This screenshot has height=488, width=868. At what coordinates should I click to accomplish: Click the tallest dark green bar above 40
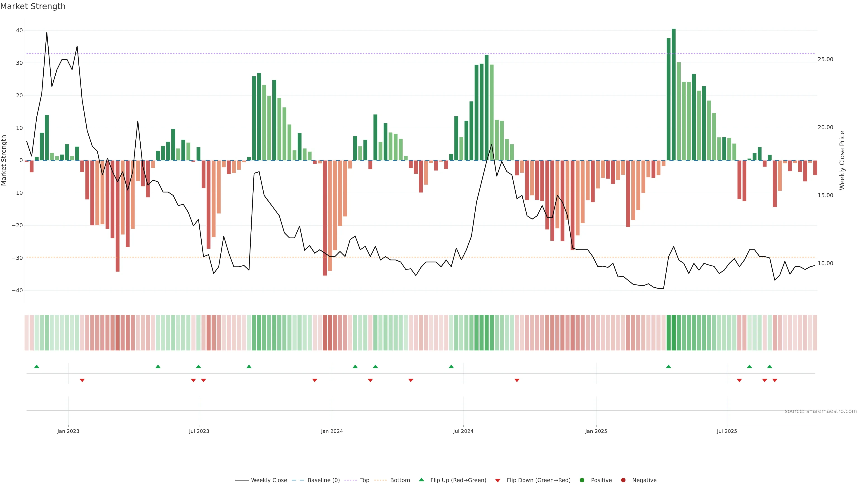[674, 94]
